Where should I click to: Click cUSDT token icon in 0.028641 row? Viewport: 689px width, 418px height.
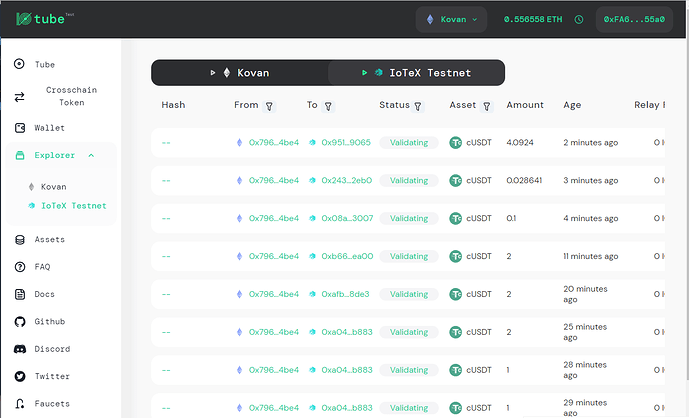point(456,180)
